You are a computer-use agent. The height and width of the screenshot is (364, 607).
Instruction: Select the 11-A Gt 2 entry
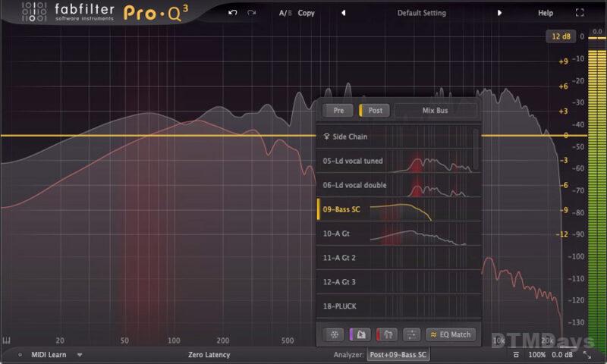[399, 258]
